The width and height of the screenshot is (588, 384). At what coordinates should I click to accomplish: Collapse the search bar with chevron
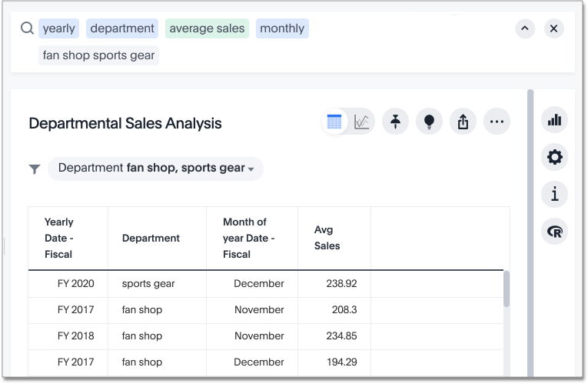click(525, 28)
